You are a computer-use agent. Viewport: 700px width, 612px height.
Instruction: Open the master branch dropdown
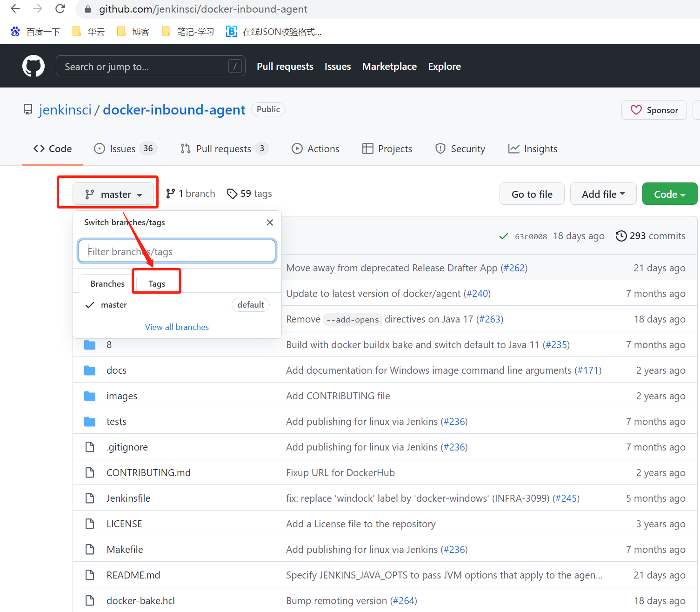click(x=114, y=194)
